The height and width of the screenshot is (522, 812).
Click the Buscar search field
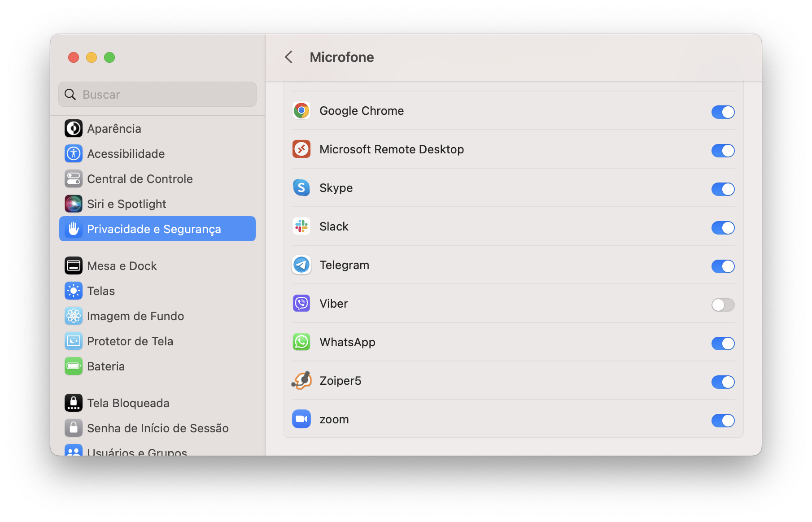[157, 94]
